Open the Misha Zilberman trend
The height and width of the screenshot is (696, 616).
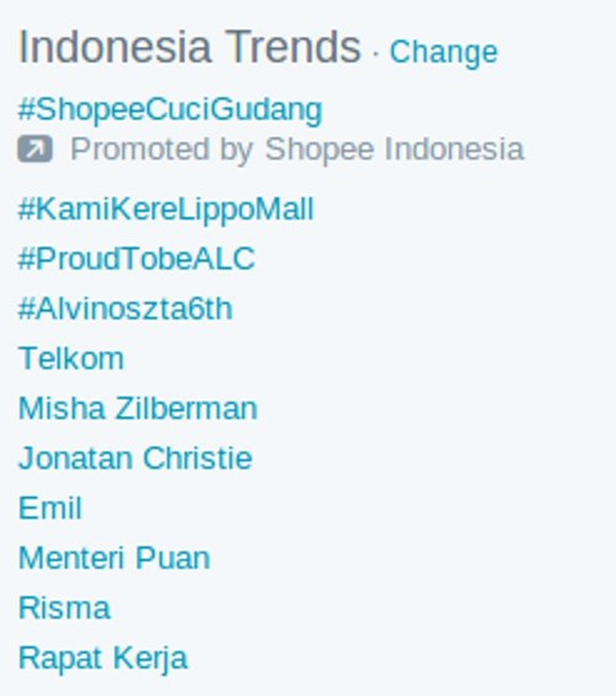pyautogui.click(x=138, y=408)
